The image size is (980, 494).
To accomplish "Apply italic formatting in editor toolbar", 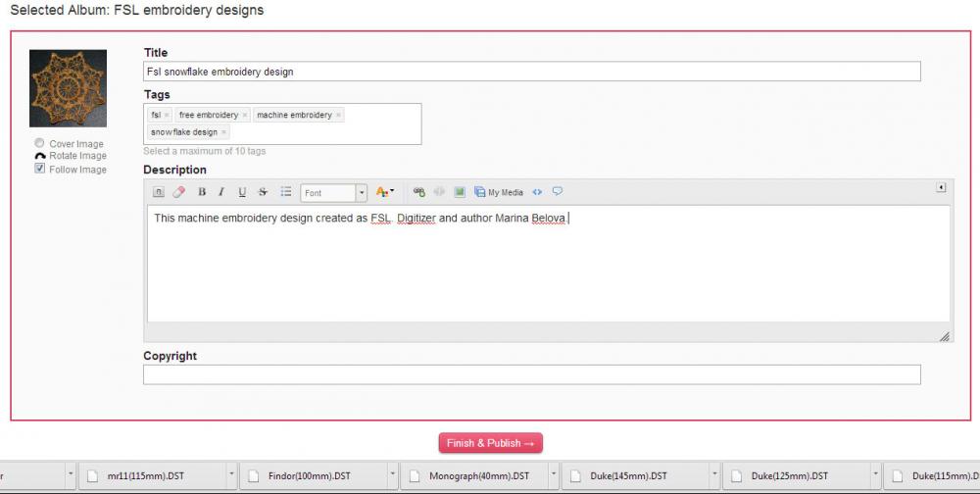I will pyautogui.click(x=221, y=192).
